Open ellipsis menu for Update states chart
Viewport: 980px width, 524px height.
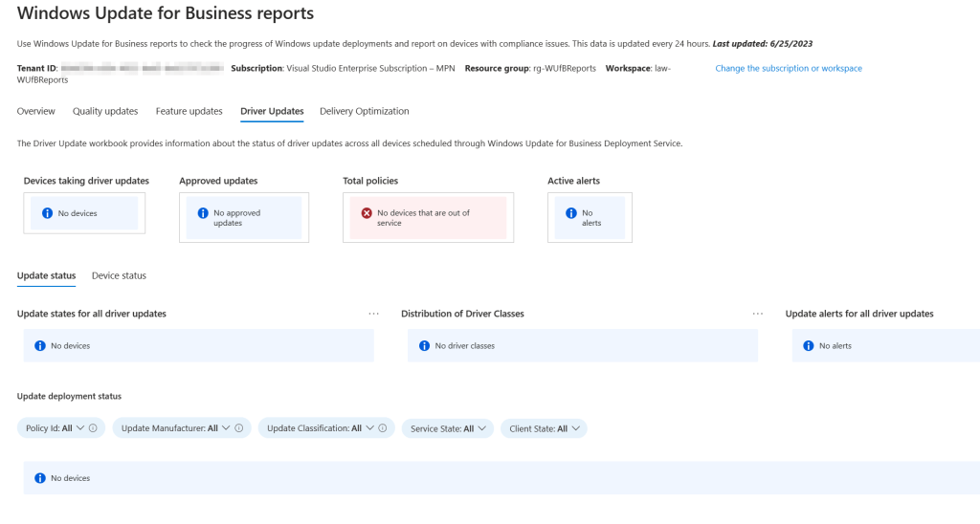point(373,314)
